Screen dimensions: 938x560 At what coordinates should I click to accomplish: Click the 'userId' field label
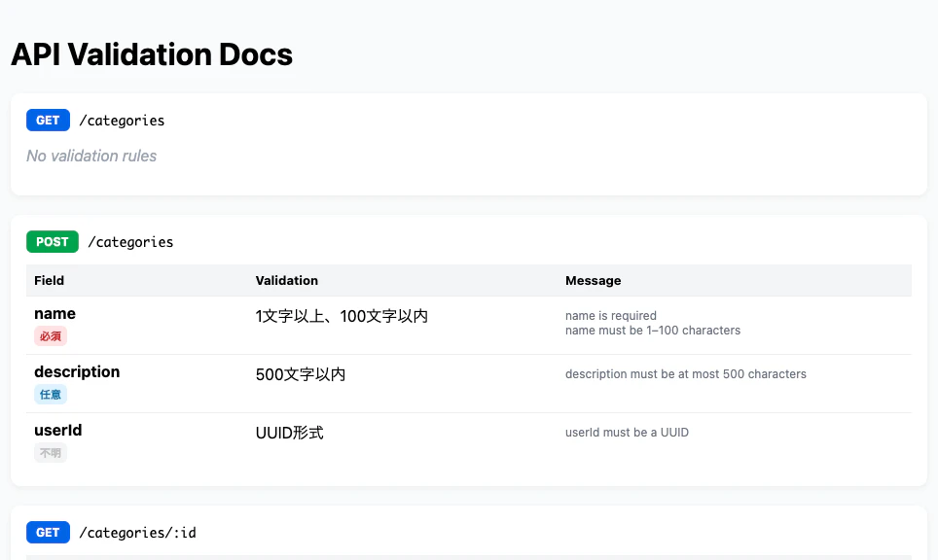[x=58, y=431]
